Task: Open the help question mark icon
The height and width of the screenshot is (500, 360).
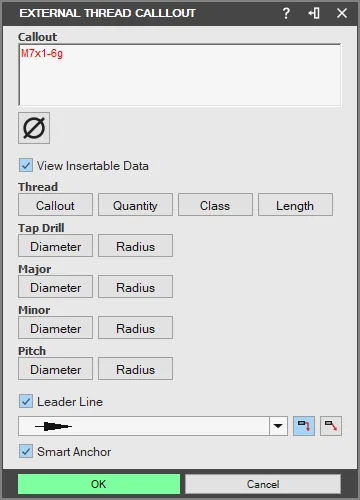Action: click(x=286, y=13)
